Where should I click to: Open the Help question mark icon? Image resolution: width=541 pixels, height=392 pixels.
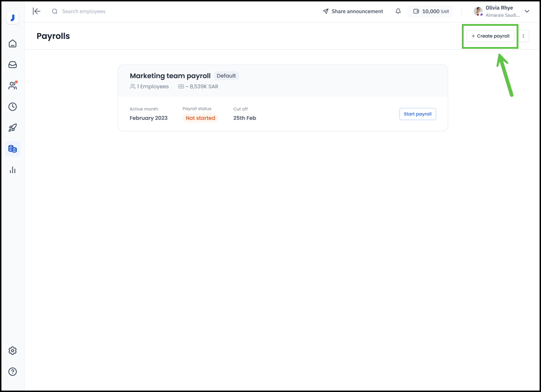13,371
